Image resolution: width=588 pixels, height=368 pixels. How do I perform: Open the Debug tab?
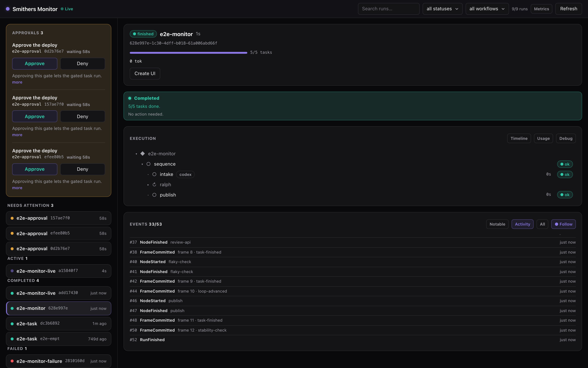(x=566, y=139)
